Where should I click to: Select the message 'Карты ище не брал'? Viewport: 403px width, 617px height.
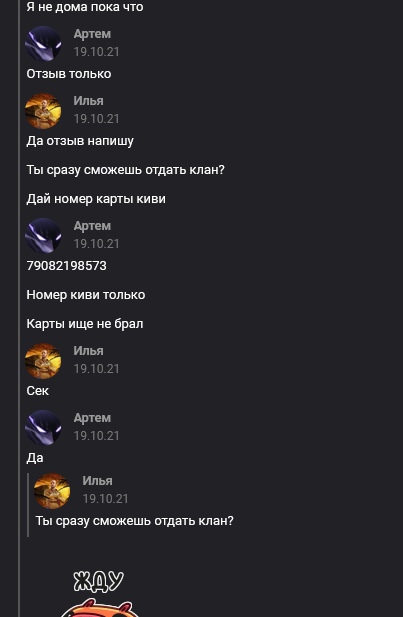point(85,324)
